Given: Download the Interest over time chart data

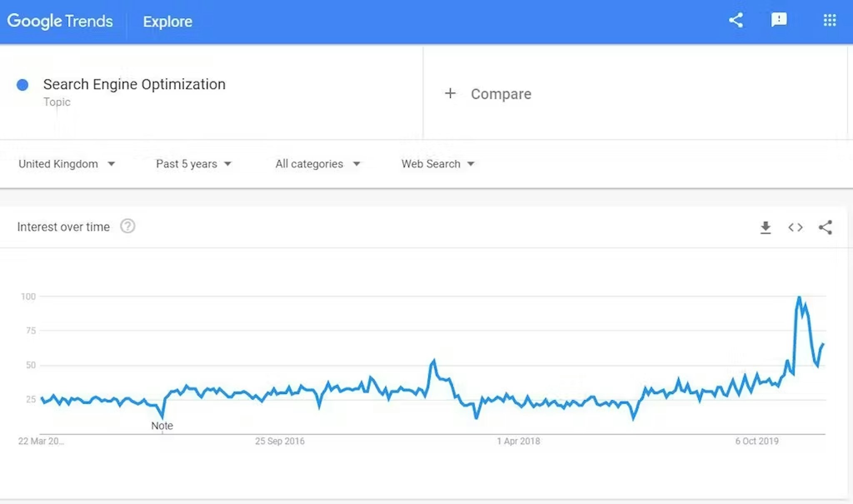Looking at the screenshot, I should tap(765, 227).
